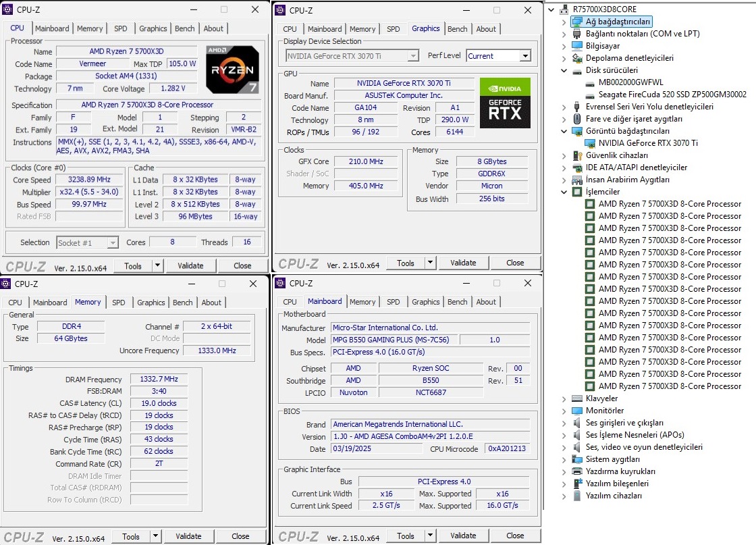Click the DRAM Frequency value 1332.7 MHz
This screenshot has height=545, width=756.
[x=159, y=379]
